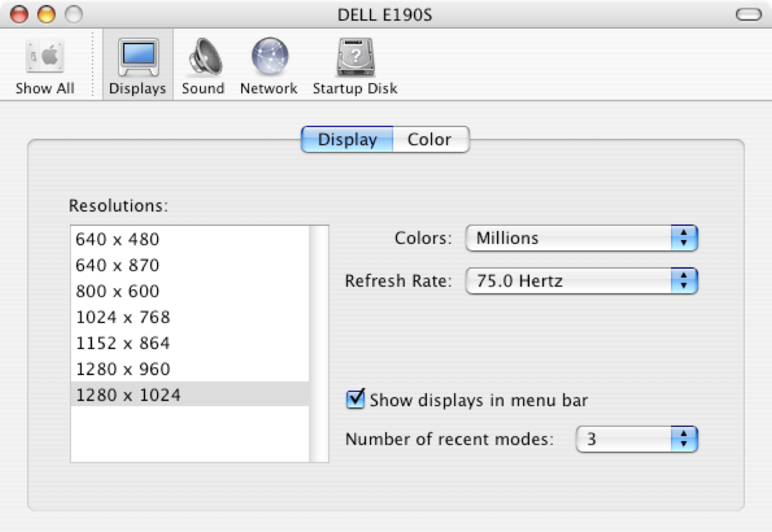Close the window with red button
The image size is (772, 532).
19,14
